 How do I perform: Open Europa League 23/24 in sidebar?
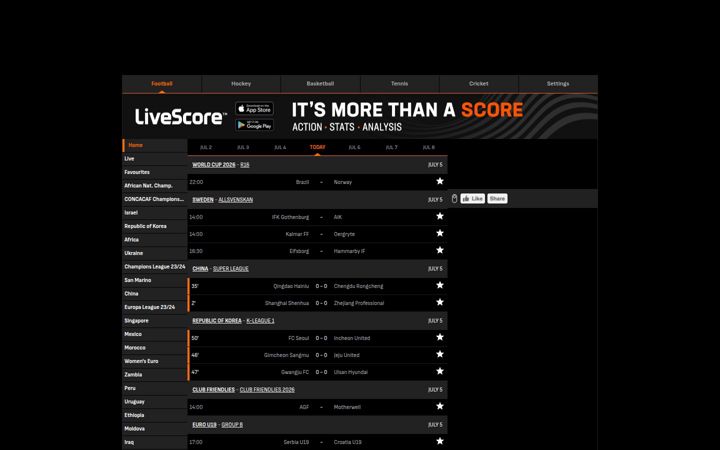click(155, 307)
